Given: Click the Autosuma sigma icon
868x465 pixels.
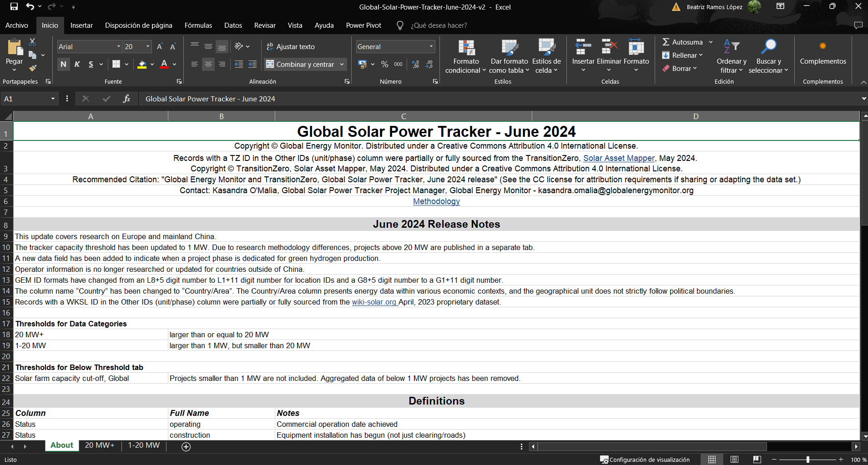Looking at the screenshot, I should coord(666,42).
